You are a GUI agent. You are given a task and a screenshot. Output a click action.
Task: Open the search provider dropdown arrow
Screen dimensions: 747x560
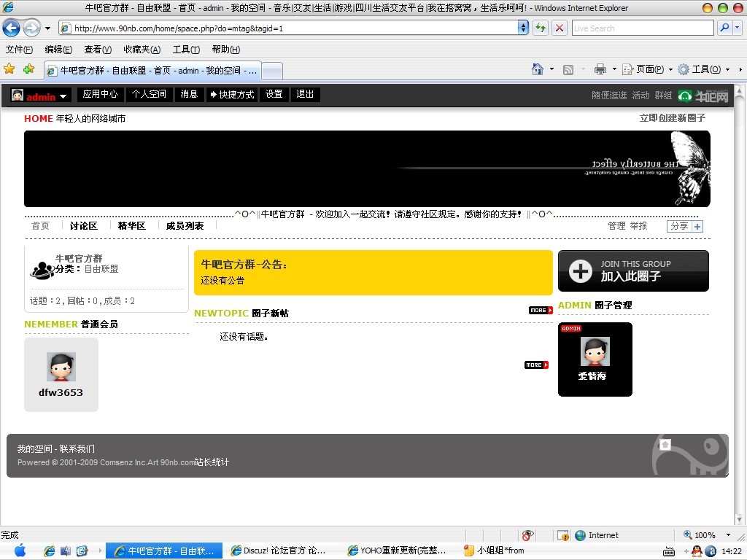pos(738,28)
